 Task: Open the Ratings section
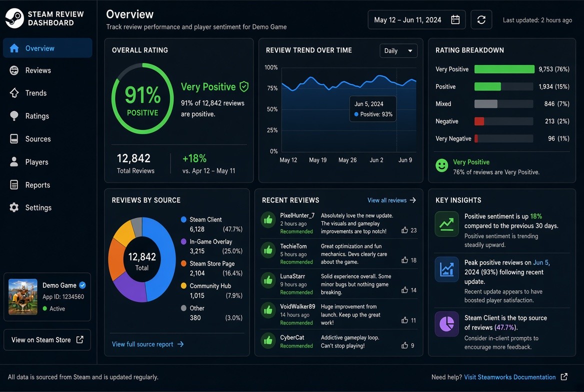[47, 116]
